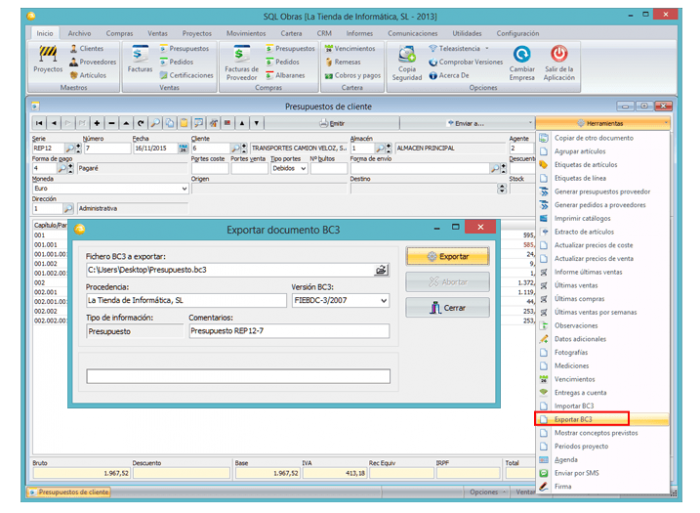Expand the Versión BC3 dropdown
The image size is (700, 513).
click(384, 300)
